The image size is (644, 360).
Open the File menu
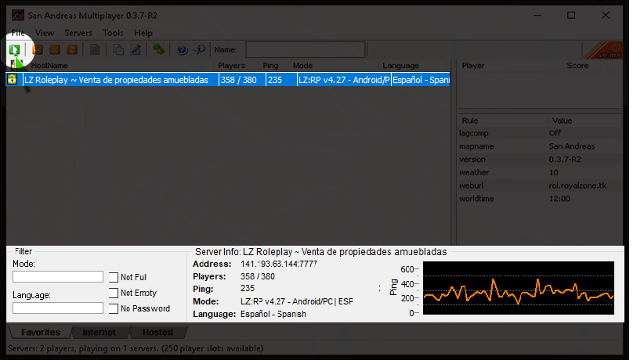coord(18,33)
